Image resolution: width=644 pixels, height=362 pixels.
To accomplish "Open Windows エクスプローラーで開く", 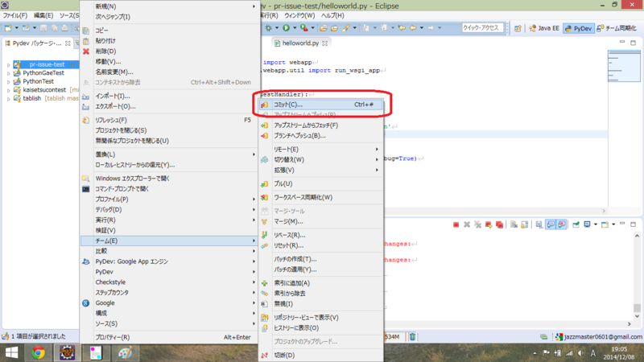I will tap(169, 179).
